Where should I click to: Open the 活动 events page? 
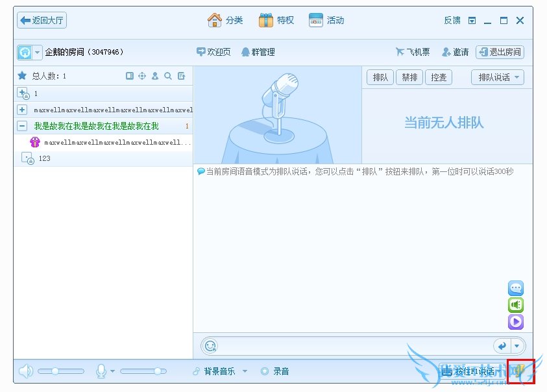pos(326,20)
